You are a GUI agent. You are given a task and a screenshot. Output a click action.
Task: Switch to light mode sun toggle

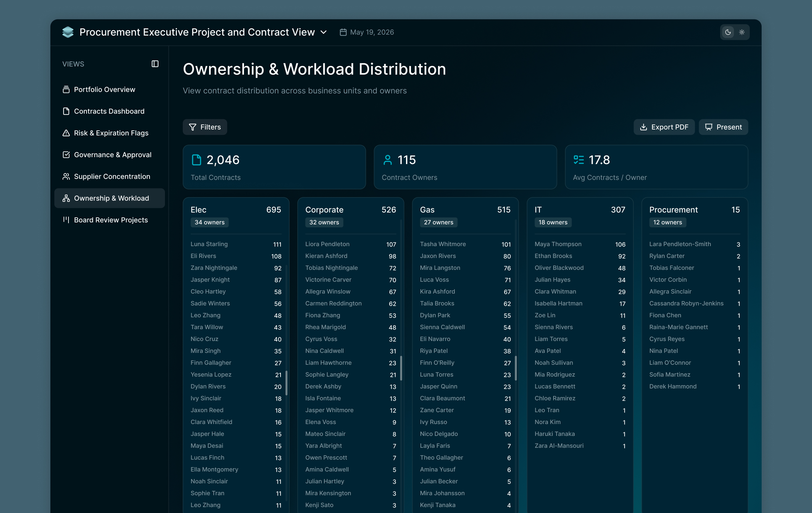point(742,32)
